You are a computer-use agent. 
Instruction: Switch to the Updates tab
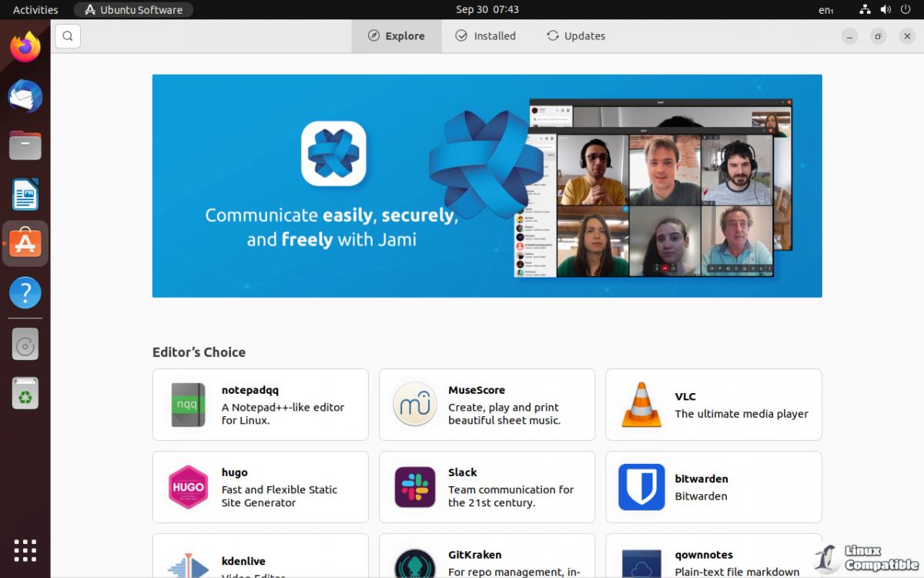click(576, 36)
